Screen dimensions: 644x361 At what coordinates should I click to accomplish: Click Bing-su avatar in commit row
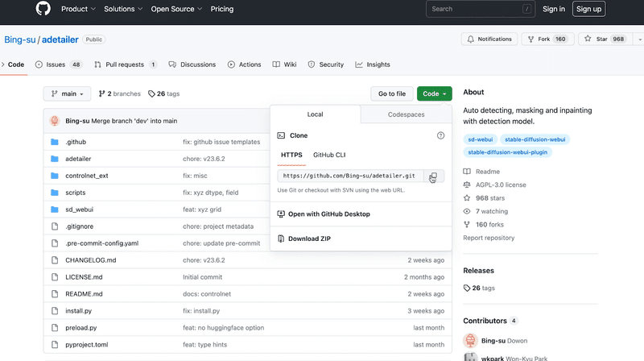[54, 121]
